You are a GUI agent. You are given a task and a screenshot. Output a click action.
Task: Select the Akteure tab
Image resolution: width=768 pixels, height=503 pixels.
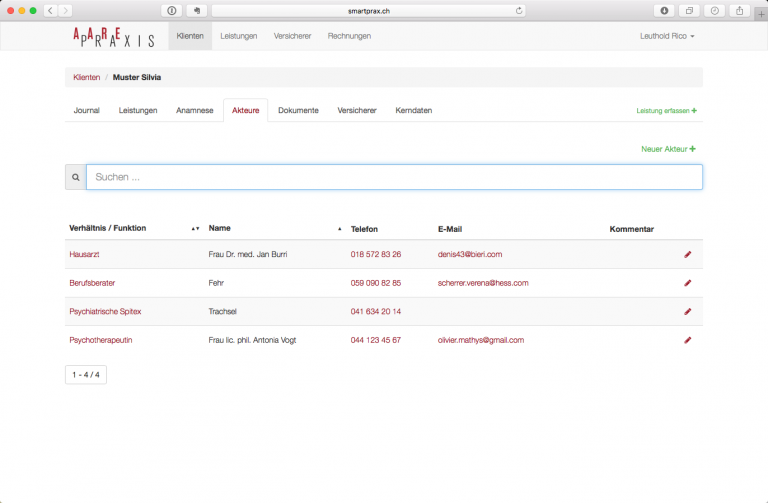(245, 110)
